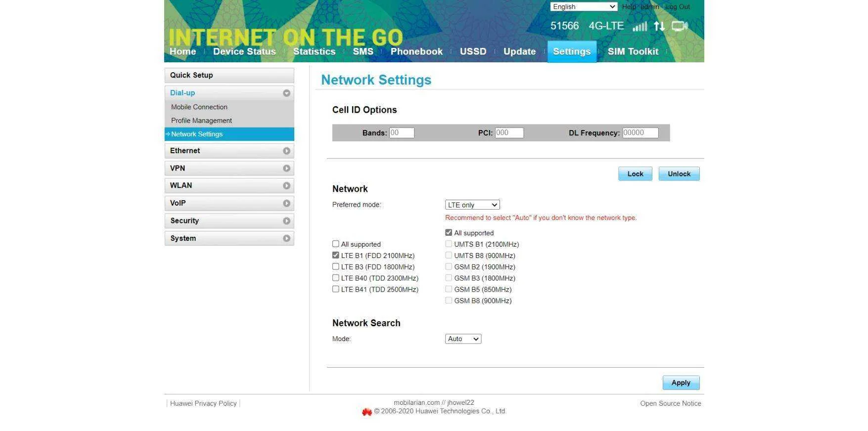The height and width of the screenshot is (431, 868).
Task: Open the language dropdown showing English
Action: point(584,6)
